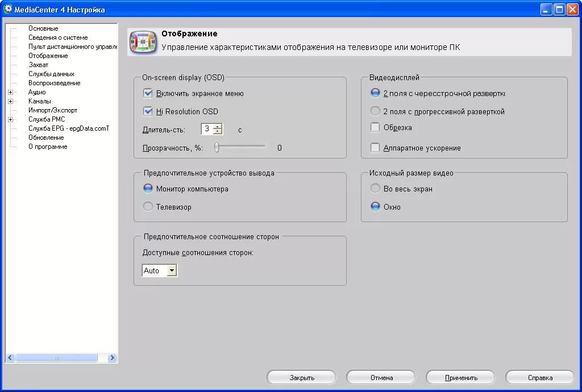Expand the Служба PMC tree node
Image resolution: width=582 pixels, height=392 pixels.
tap(10, 120)
